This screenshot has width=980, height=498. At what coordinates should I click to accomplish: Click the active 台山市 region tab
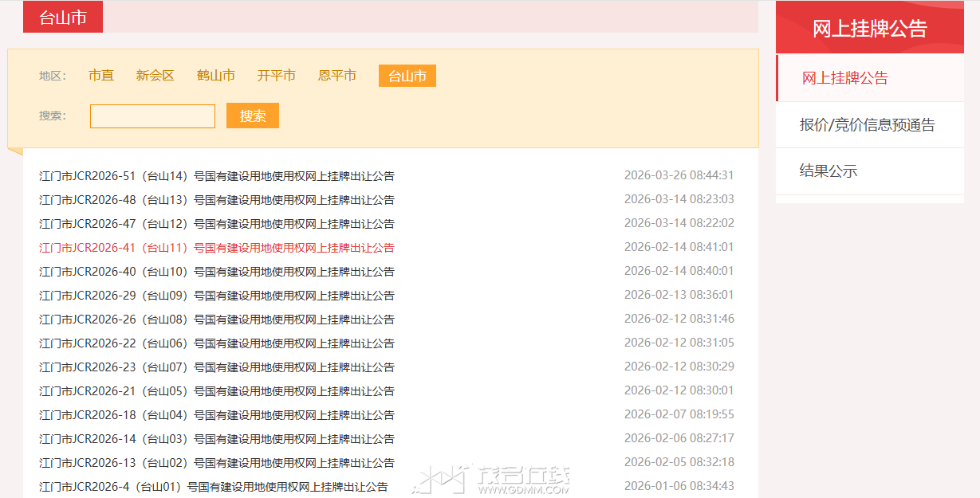tap(407, 76)
